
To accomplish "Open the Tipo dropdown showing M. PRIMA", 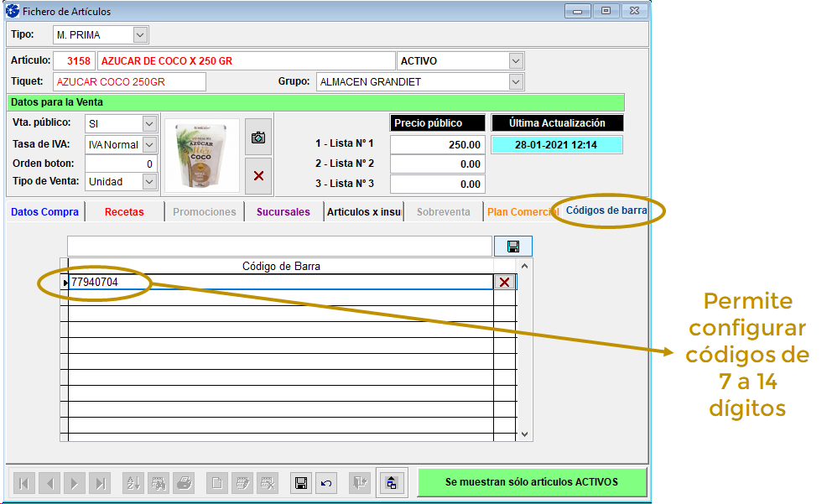I will pos(140,35).
